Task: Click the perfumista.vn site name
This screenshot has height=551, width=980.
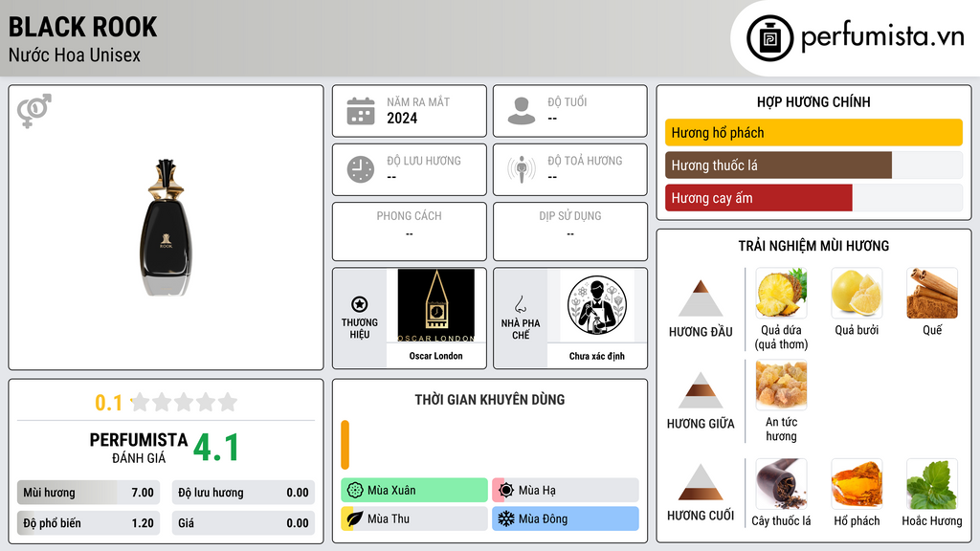Action: pyautogui.click(x=882, y=37)
